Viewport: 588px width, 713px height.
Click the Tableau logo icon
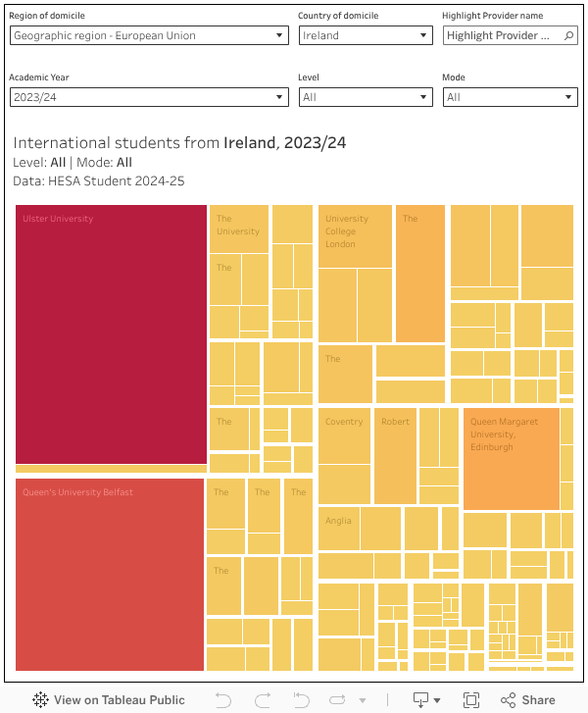40,700
